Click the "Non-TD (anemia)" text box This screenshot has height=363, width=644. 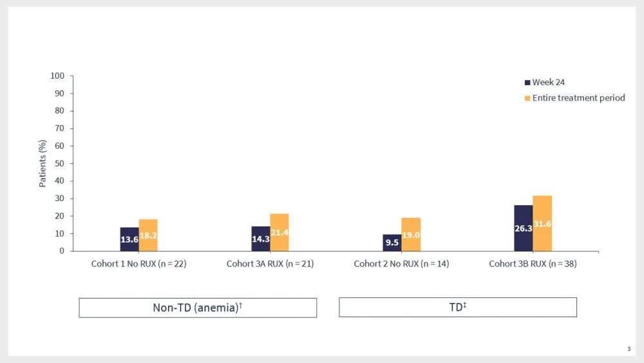point(198,308)
